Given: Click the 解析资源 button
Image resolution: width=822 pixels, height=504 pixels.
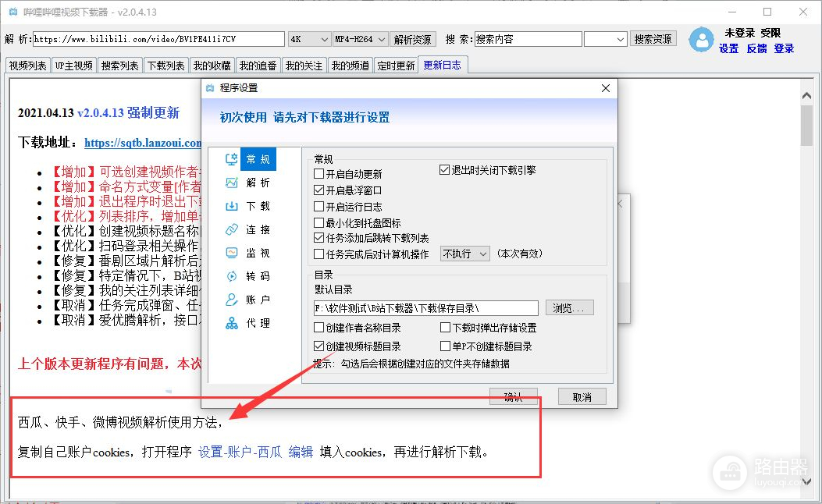Looking at the screenshot, I should 413,39.
